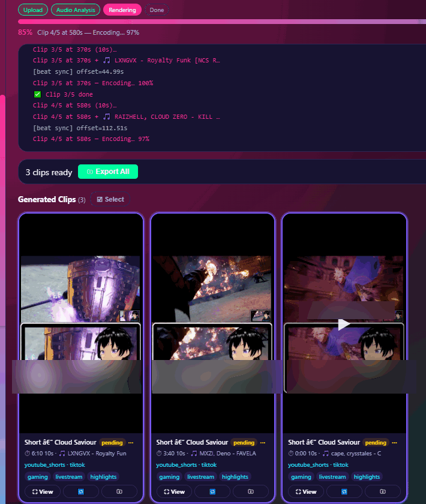Click the export folder icon on the MXZI FAVELA clip card
Screen dimensions: 426x504
[x=251, y=491]
